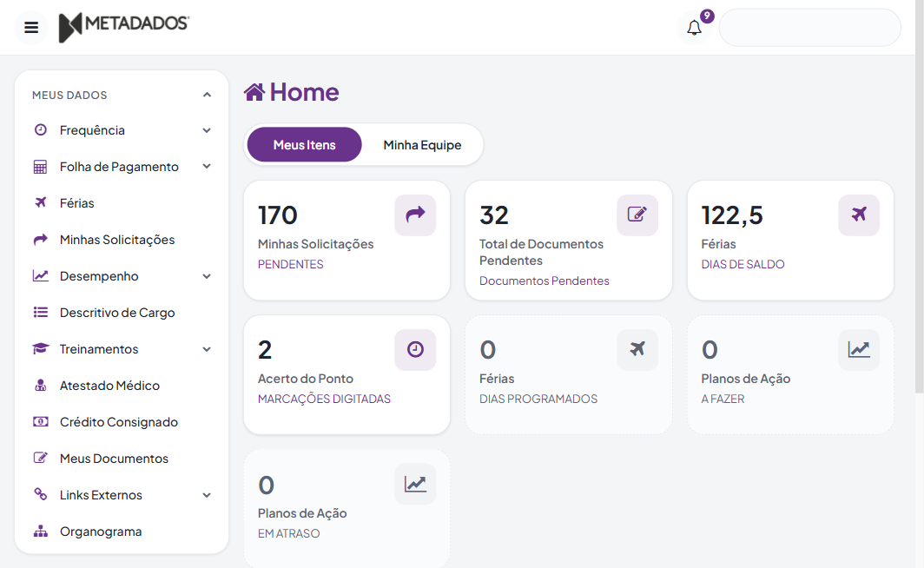This screenshot has height=568, width=924.
Task: Select the Meus Itens tab
Action: click(304, 144)
